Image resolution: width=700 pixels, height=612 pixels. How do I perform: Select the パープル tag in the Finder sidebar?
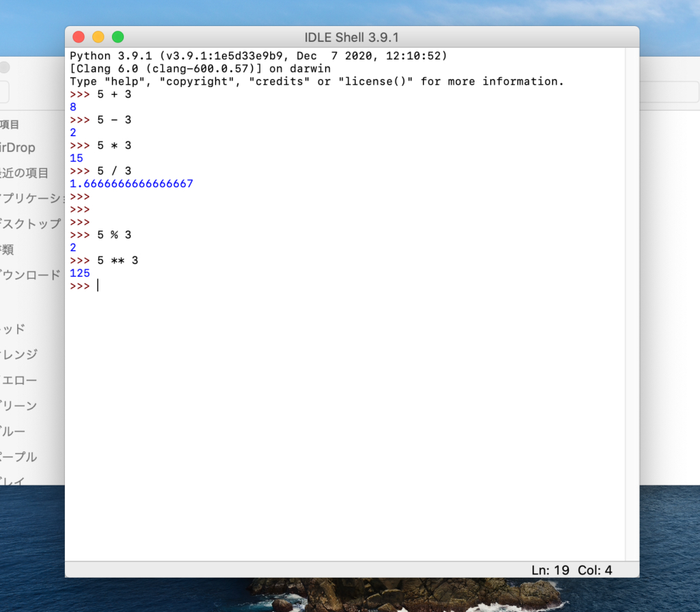pos(19,457)
